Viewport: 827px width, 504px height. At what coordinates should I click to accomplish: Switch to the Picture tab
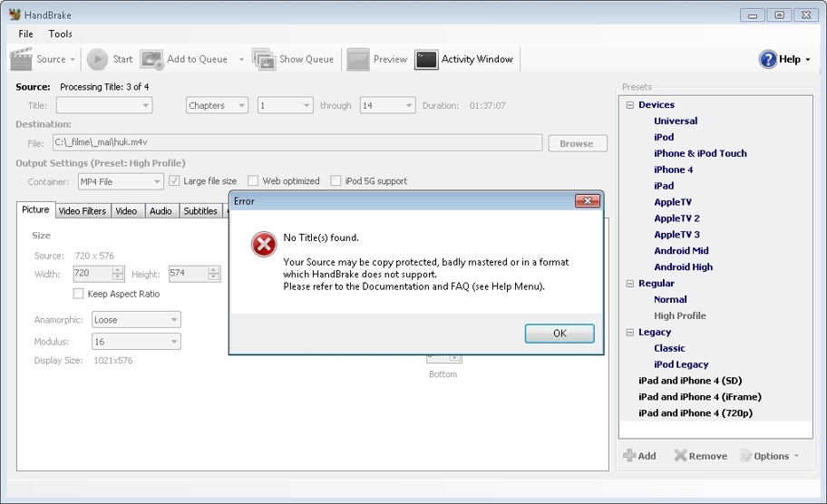35,209
